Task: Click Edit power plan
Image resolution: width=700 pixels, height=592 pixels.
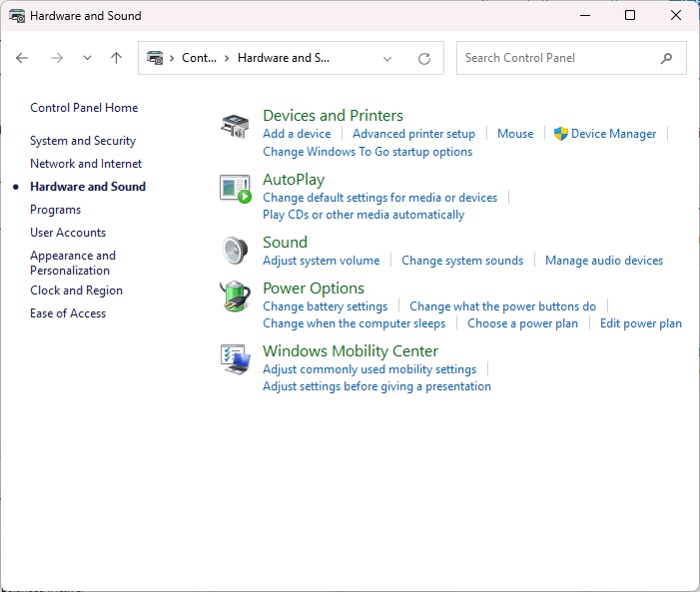Action: [x=641, y=323]
